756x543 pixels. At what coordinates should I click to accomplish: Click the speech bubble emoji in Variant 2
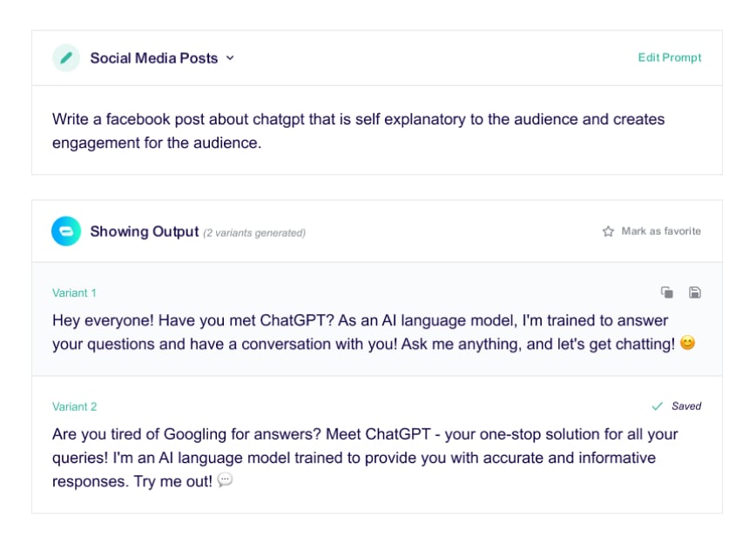tap(225, 480)
